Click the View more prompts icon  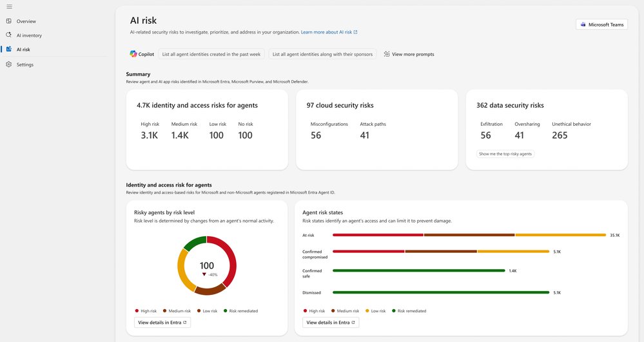[x=387, y=54]
